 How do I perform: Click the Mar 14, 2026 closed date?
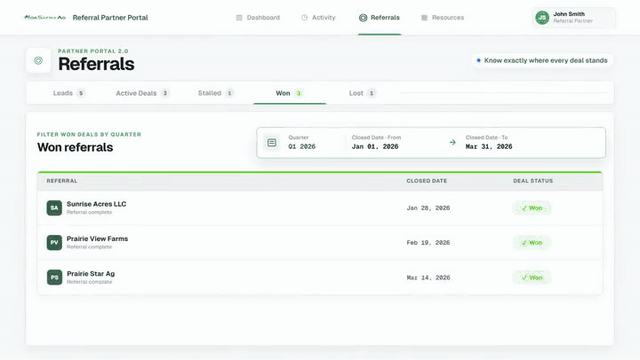click(428, 278)
